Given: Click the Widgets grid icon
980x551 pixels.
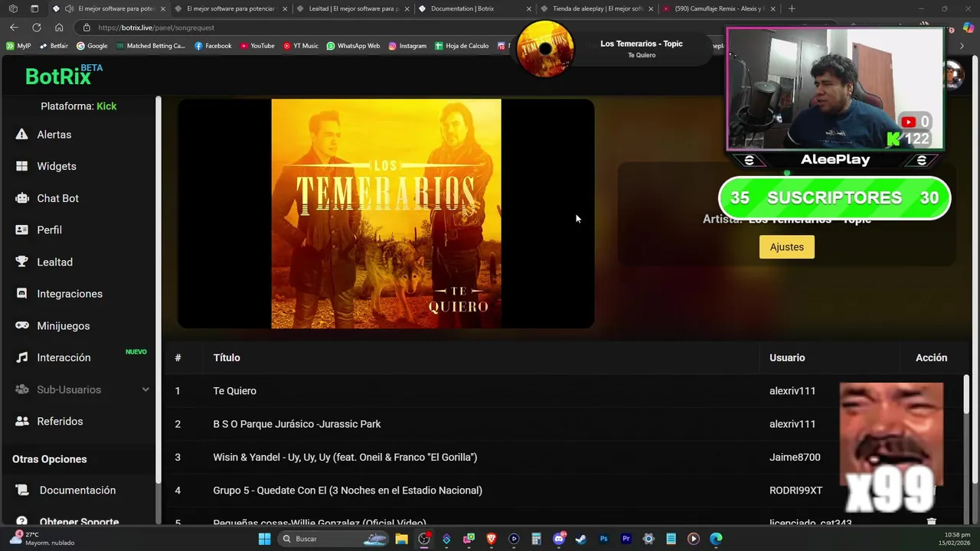Looking at the screenshot, I should [x=21, y=166].
